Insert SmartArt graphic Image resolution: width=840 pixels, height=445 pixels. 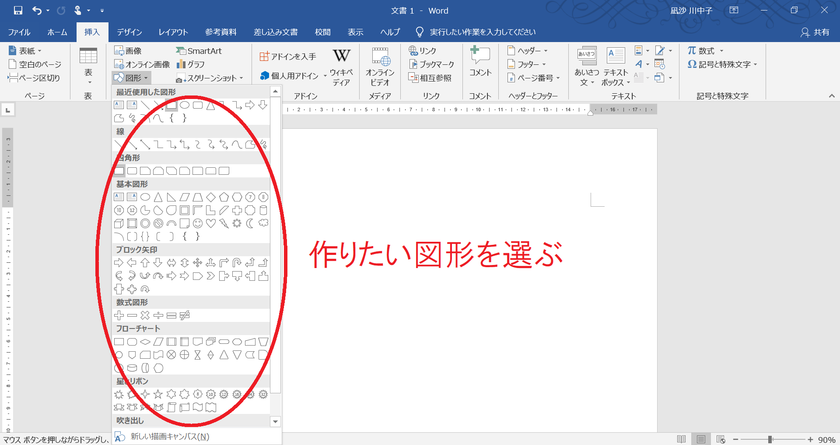coord(199,50)
